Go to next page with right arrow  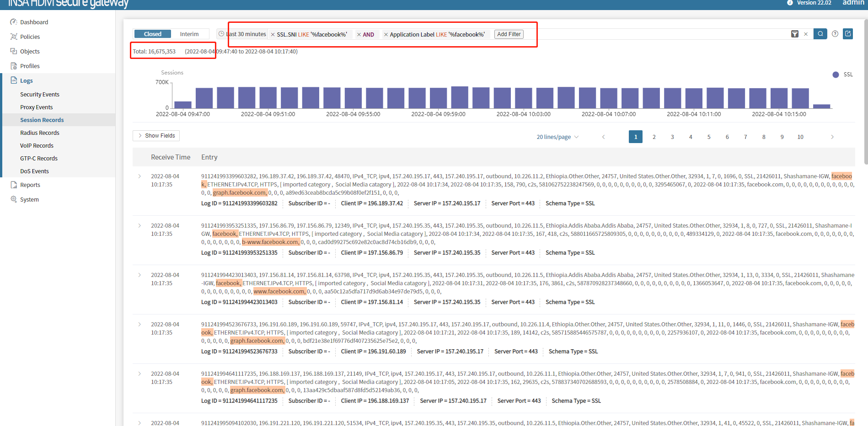(x=832, y=137)
